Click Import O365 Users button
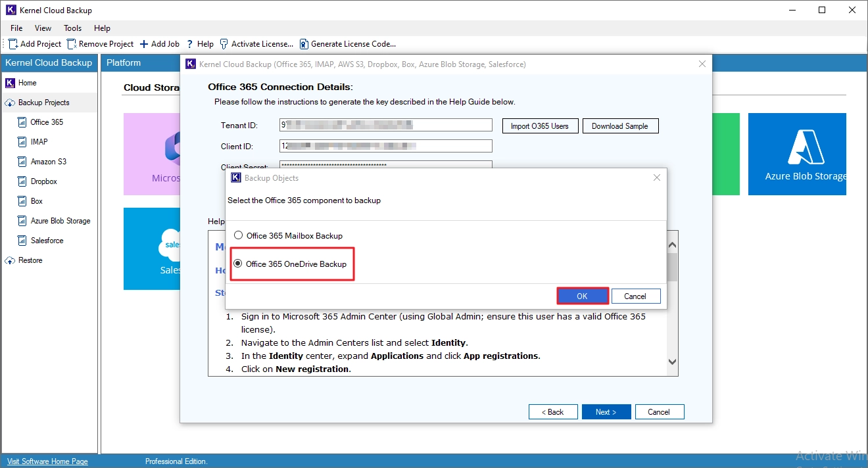 540,126
